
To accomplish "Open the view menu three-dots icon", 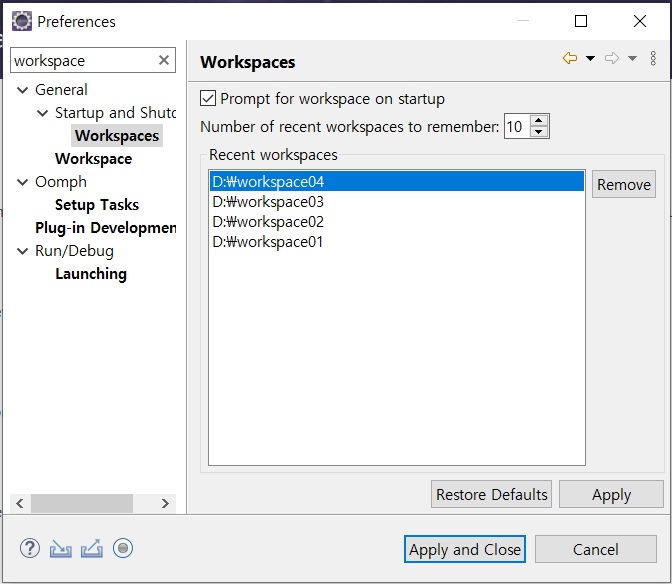I will pyautogui.click(x=653, y=58).
